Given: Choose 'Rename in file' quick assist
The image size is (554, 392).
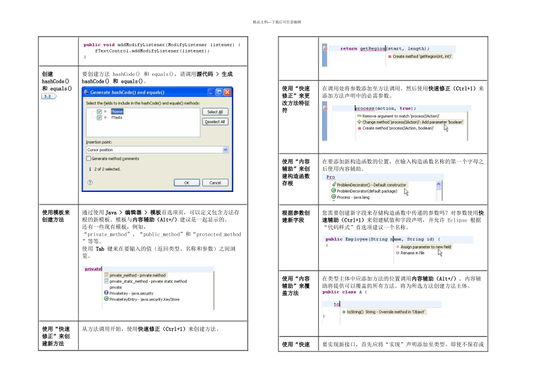Looking at the screenshot, I should pos(412,253).
